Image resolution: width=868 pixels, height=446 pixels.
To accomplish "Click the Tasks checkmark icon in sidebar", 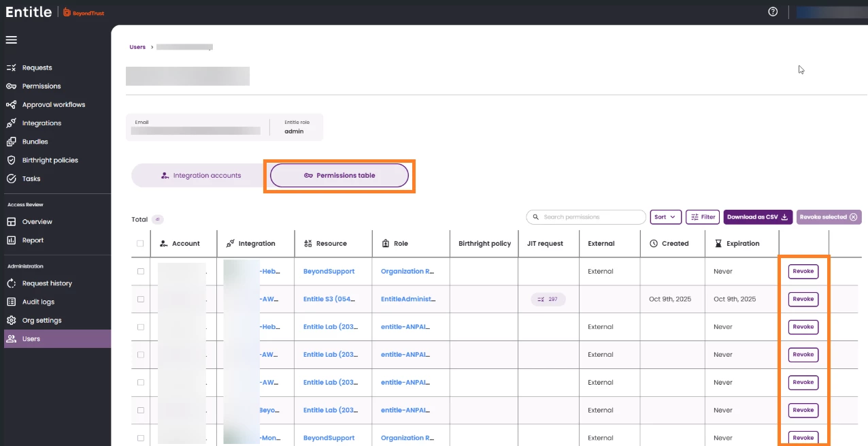I will pyautogui.click(x=11, y=178).
